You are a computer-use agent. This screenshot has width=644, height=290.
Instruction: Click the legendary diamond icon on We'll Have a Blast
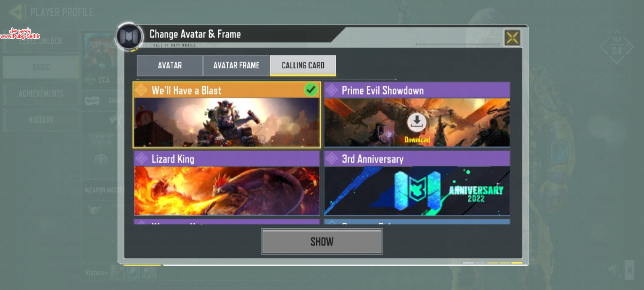click(141, 90)
